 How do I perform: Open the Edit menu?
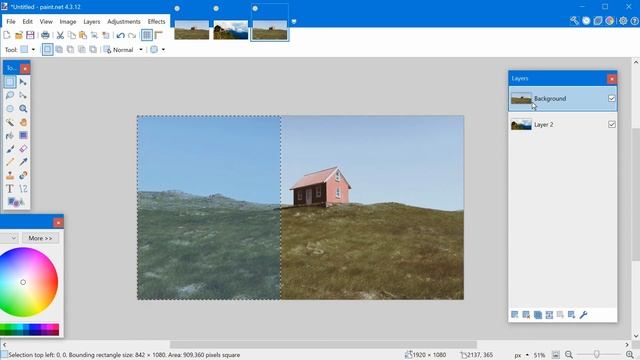point(27,22)
